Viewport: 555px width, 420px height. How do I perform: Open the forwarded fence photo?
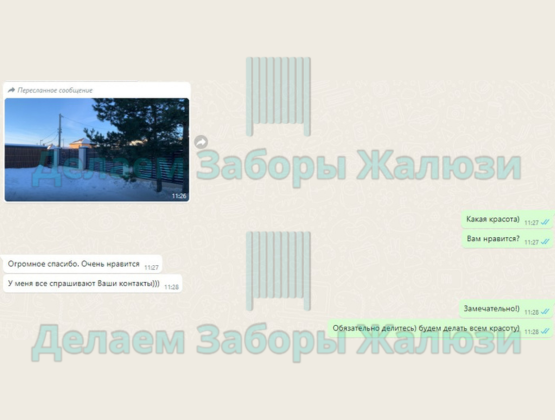coord(97,150)
